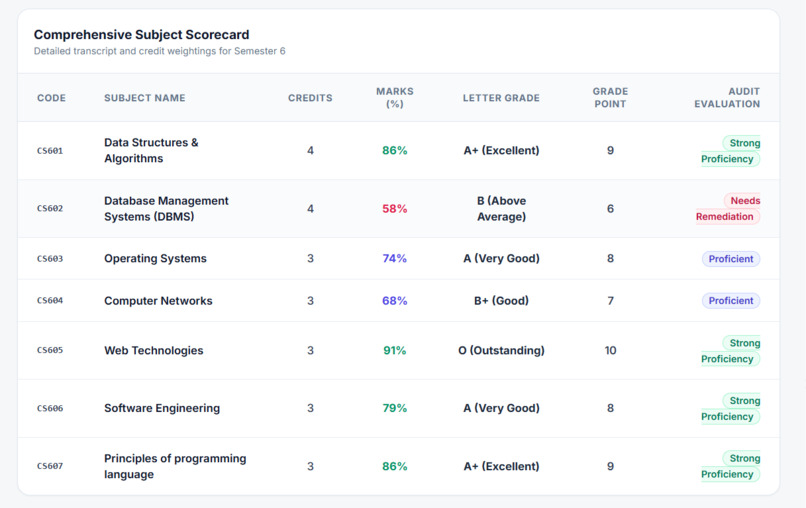Click grade point 9 in CS601 row
806x508 pixels.
coord(610,150)
